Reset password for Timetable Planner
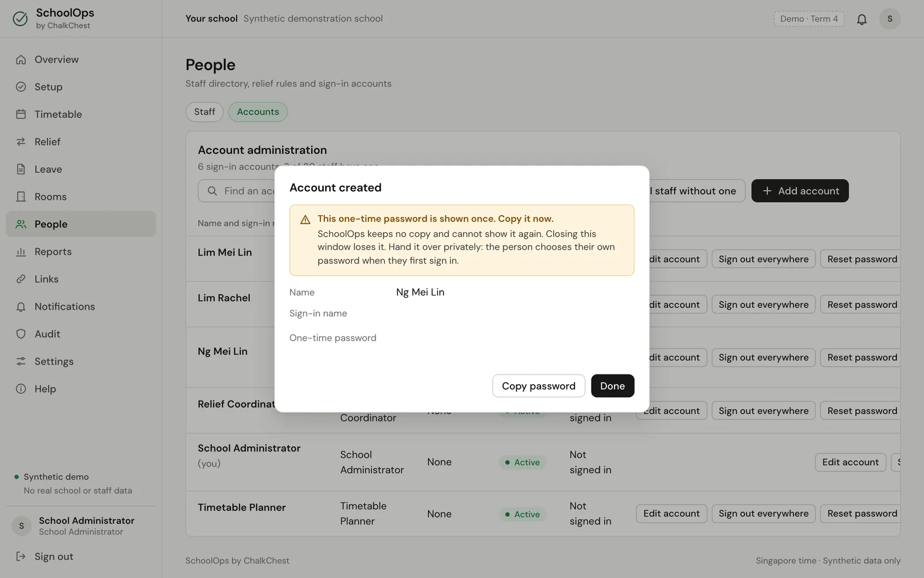Viewport: 924px width, 578px height. tap(860, 514)
